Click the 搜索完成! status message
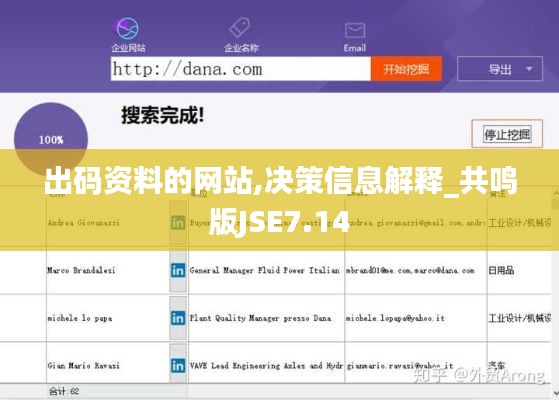 pos(163,115)
